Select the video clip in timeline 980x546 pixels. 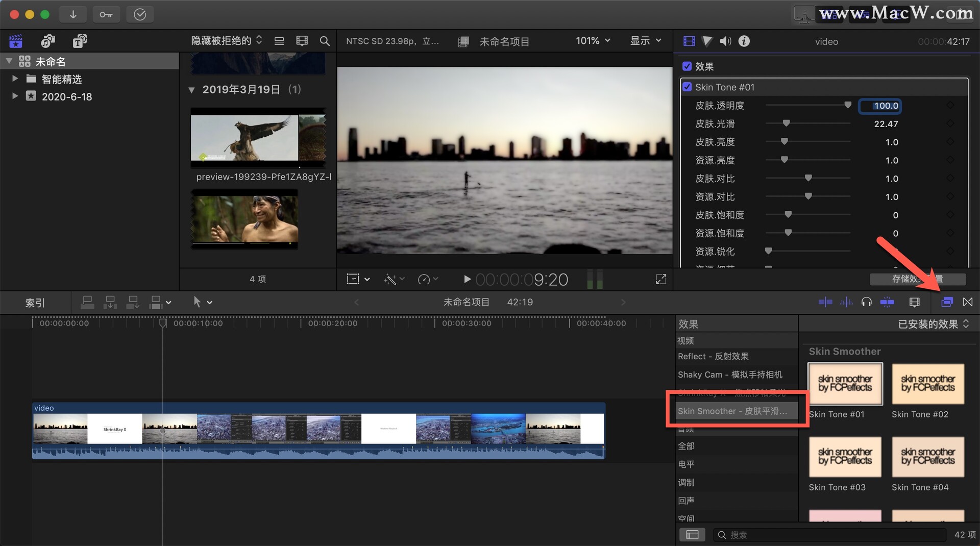click(318, 431)
